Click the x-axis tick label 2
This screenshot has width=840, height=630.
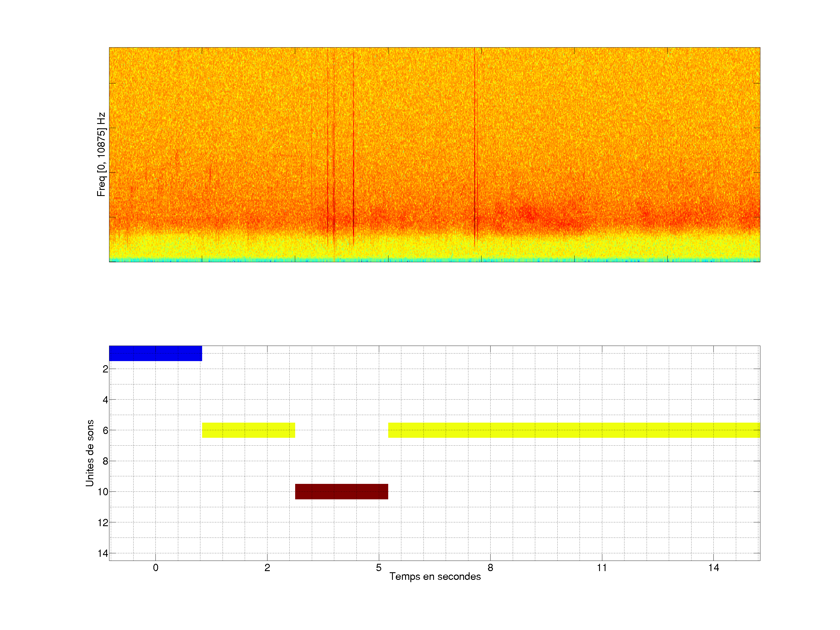coord(267,568)
